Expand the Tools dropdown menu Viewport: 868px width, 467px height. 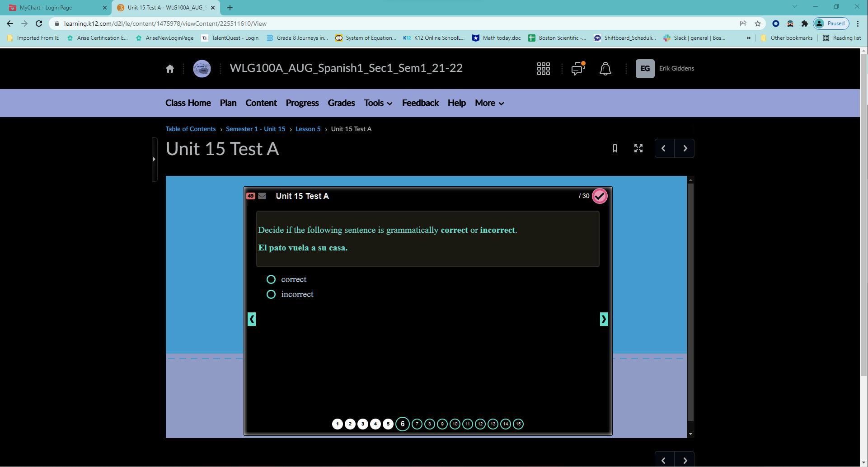(x=378, y=103)
